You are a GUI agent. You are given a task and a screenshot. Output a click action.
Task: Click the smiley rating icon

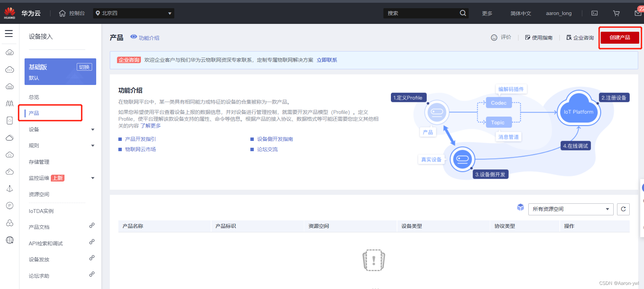(x=494, y=38)
